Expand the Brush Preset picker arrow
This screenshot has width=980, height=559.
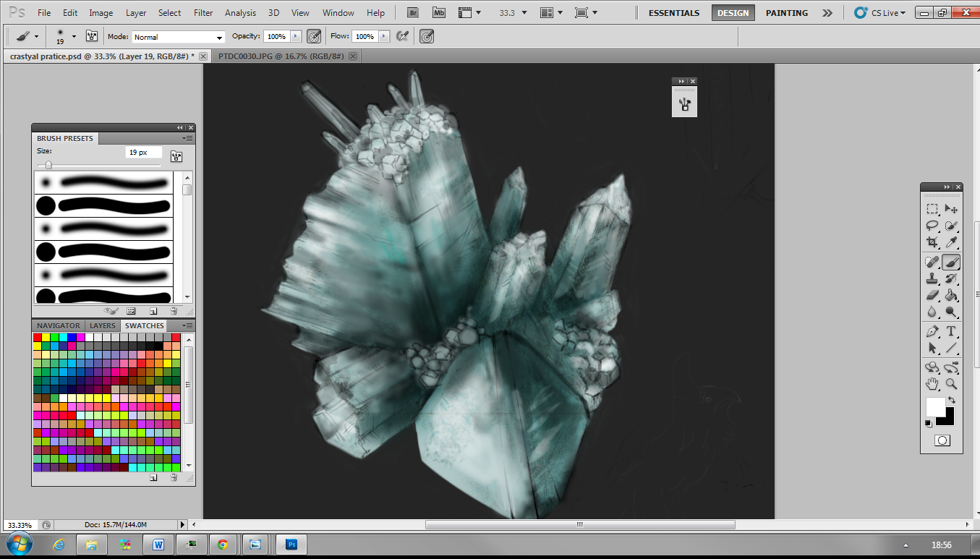tap(74, 36)
